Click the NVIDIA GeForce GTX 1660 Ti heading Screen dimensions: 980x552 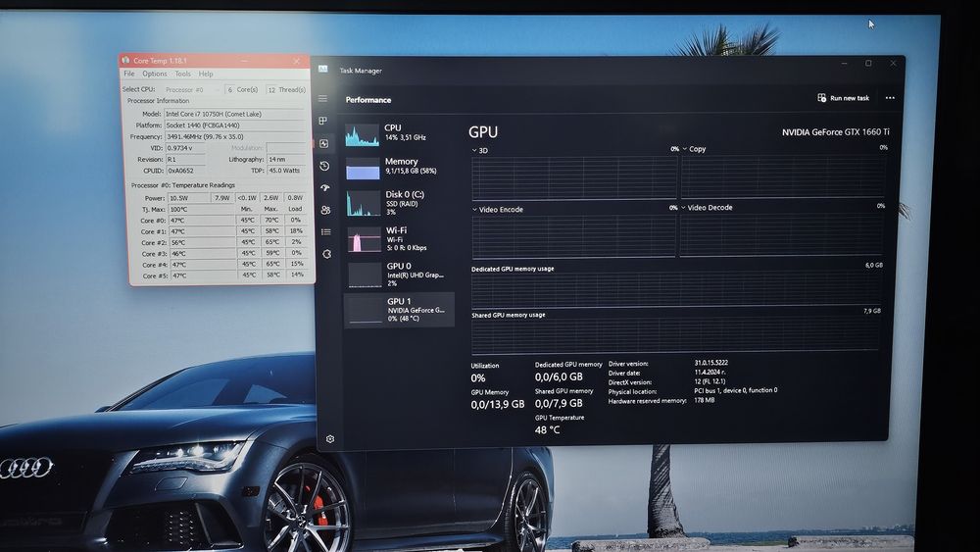tap(836, 132)
